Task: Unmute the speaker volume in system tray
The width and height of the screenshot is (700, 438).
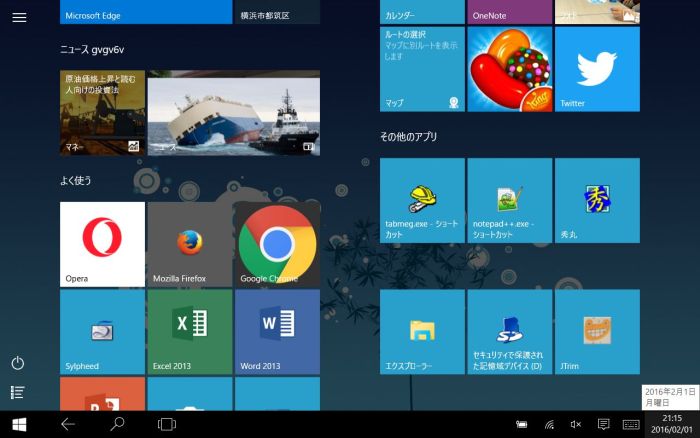Action: [575, 425]
